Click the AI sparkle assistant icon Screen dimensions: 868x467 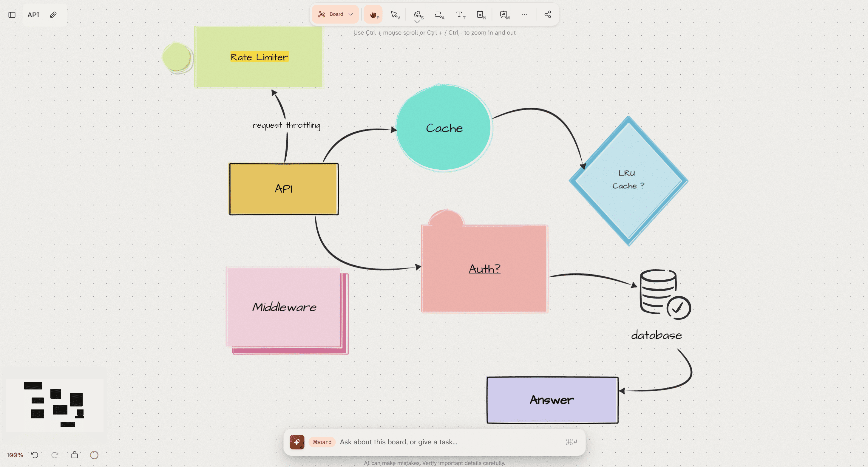(x=297, y=442)
